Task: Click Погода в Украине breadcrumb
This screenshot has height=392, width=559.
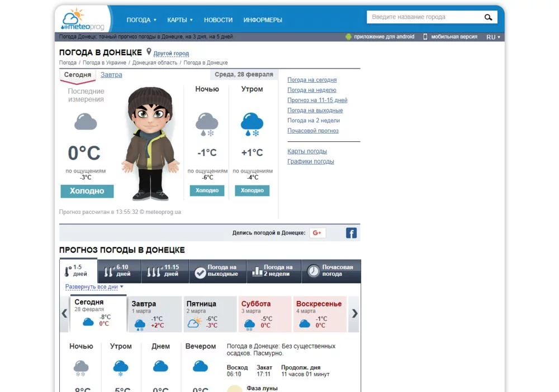Action: [x=104, y=63]
